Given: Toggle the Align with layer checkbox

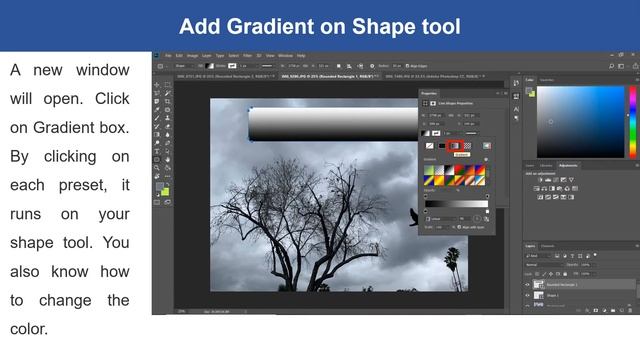Looking at the screenshot, I should pyautogui.click(x=459, y=227).
